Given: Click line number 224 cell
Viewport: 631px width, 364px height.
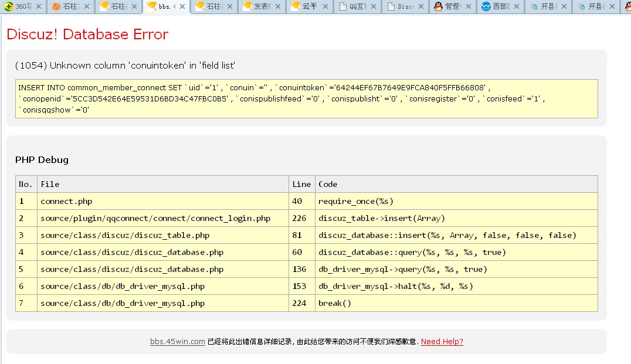Looking at the screenshot, I should click(x=302, y=303).
